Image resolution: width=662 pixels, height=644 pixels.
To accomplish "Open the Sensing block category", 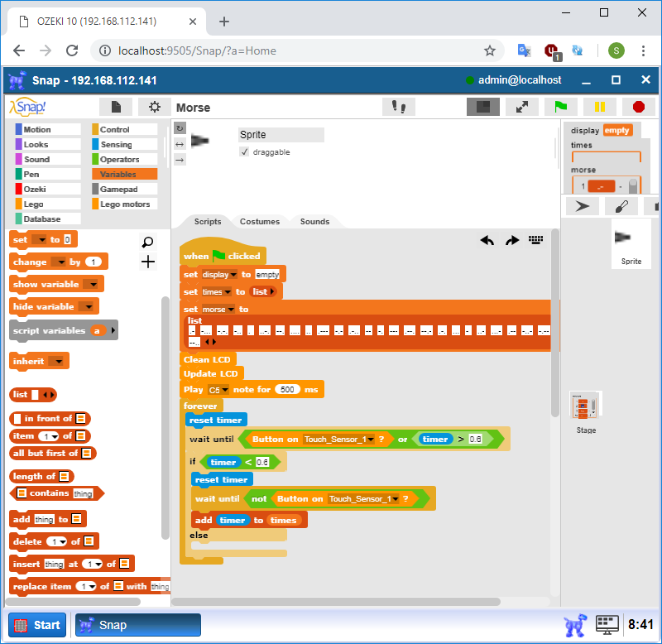I will [x=125, y=144].
